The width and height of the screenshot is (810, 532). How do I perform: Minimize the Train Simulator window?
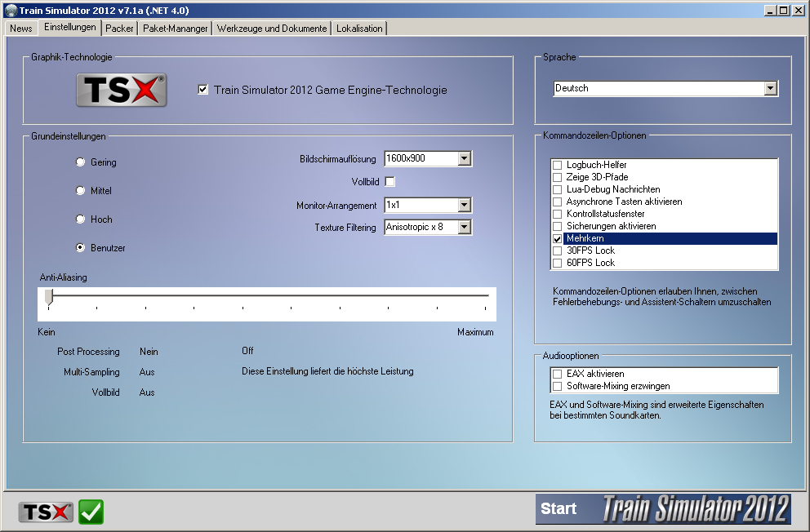pyautogui.click(x=770, y=11)
